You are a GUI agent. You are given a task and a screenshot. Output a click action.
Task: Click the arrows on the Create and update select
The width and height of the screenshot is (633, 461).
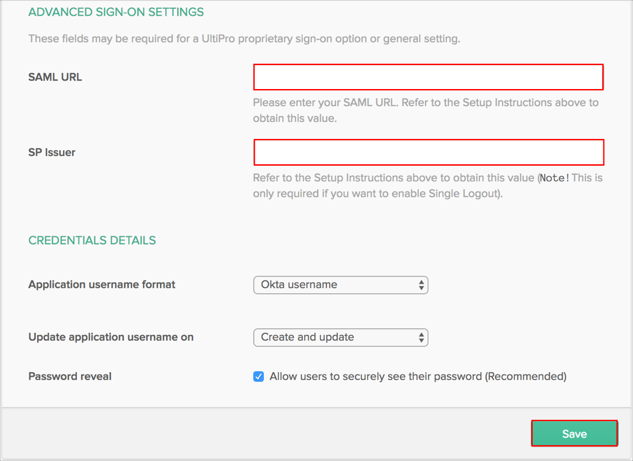(x=421, y=337)
